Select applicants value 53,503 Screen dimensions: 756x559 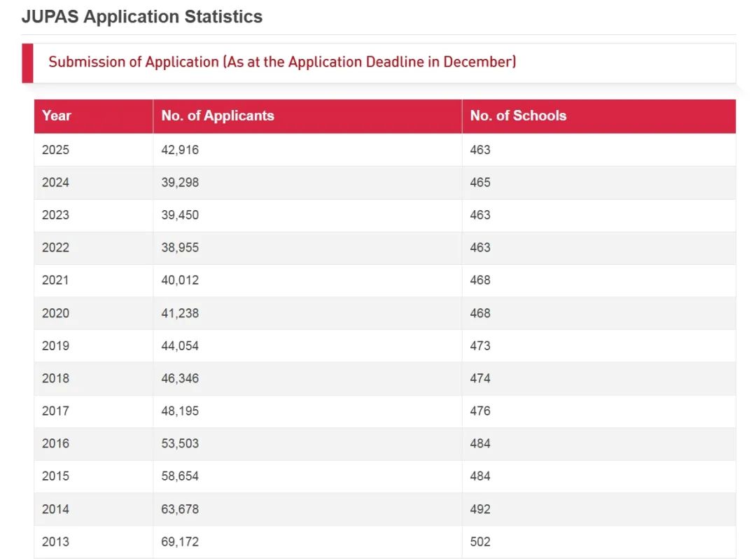(x=180, y=443)
